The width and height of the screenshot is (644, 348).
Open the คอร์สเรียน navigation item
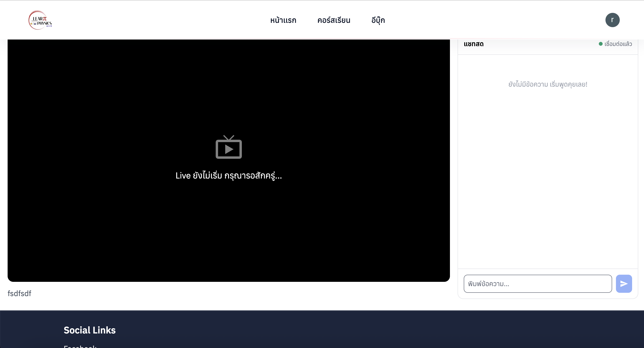[334, 20]
